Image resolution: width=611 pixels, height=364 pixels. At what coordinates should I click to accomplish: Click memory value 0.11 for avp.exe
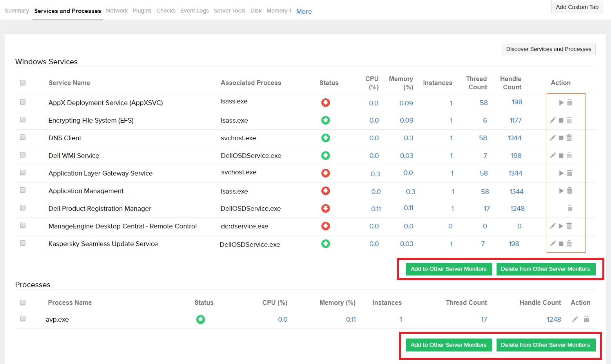[x=351, y=319]
